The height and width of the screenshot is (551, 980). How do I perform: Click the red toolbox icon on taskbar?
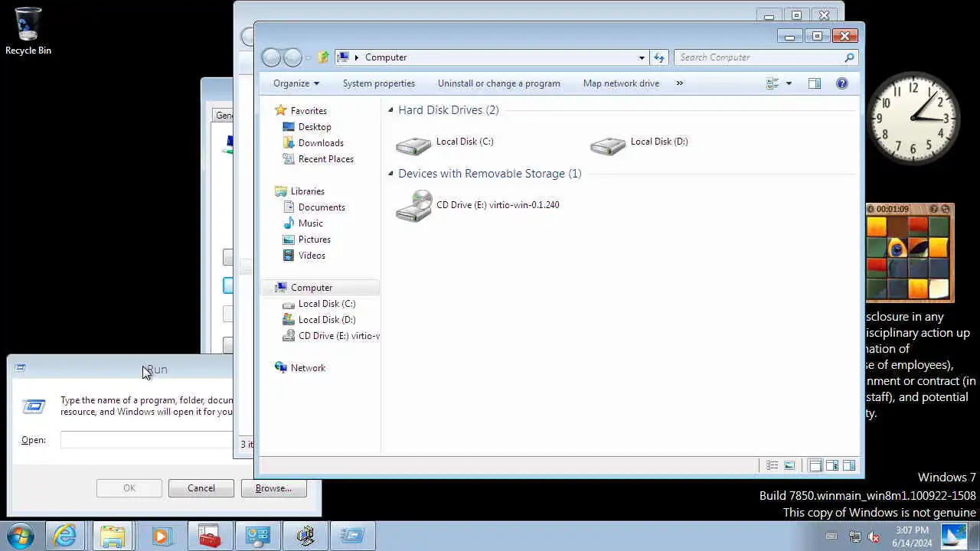tap(209, 536)
